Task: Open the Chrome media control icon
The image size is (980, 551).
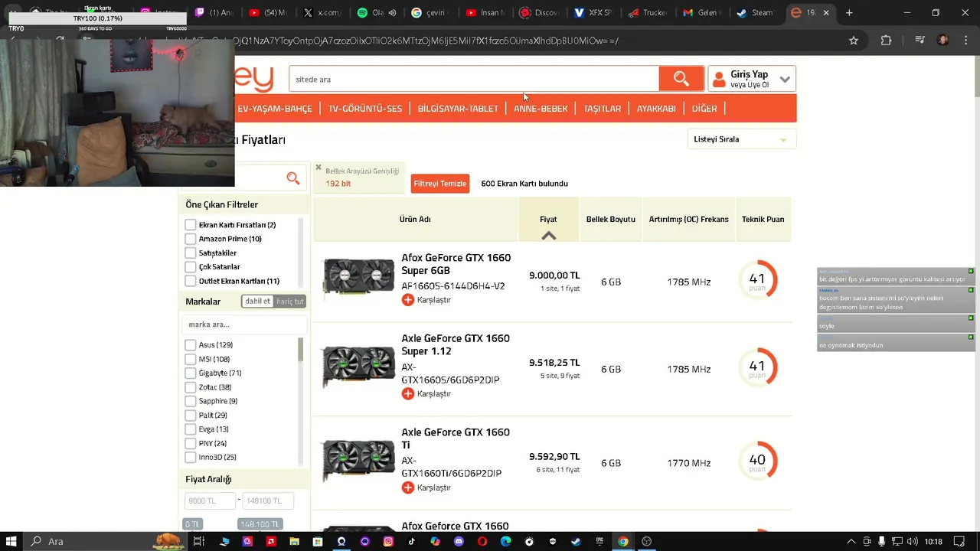Action: 920,41
